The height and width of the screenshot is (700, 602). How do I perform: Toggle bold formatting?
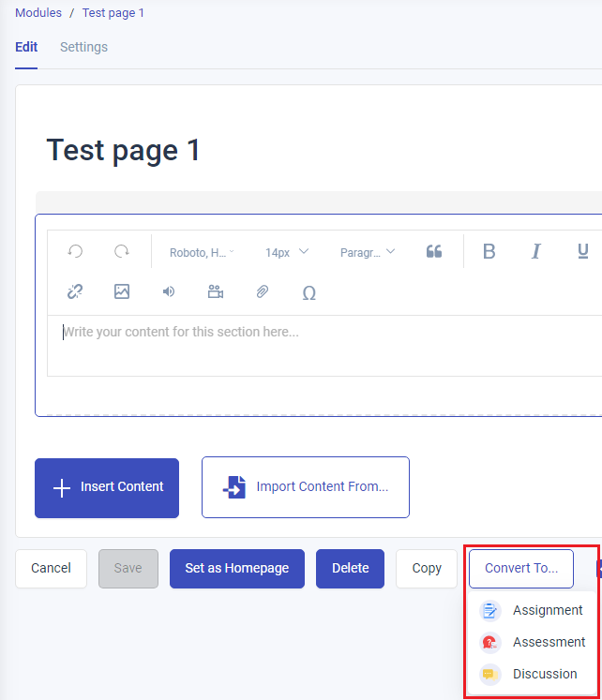489,251
